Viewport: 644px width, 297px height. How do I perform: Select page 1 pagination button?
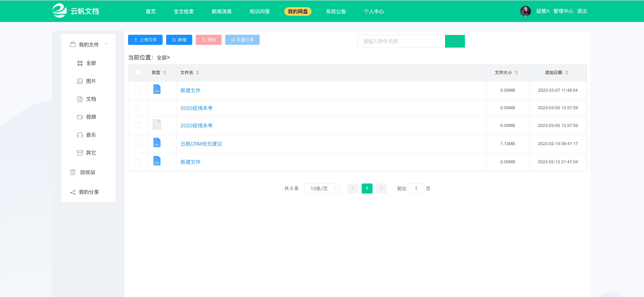367,188
